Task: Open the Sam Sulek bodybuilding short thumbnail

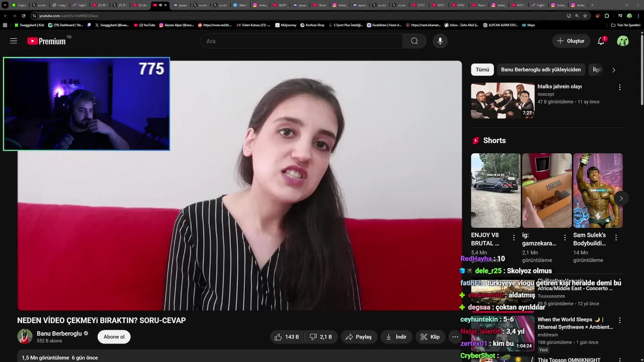Action: [x=598, y=191]
